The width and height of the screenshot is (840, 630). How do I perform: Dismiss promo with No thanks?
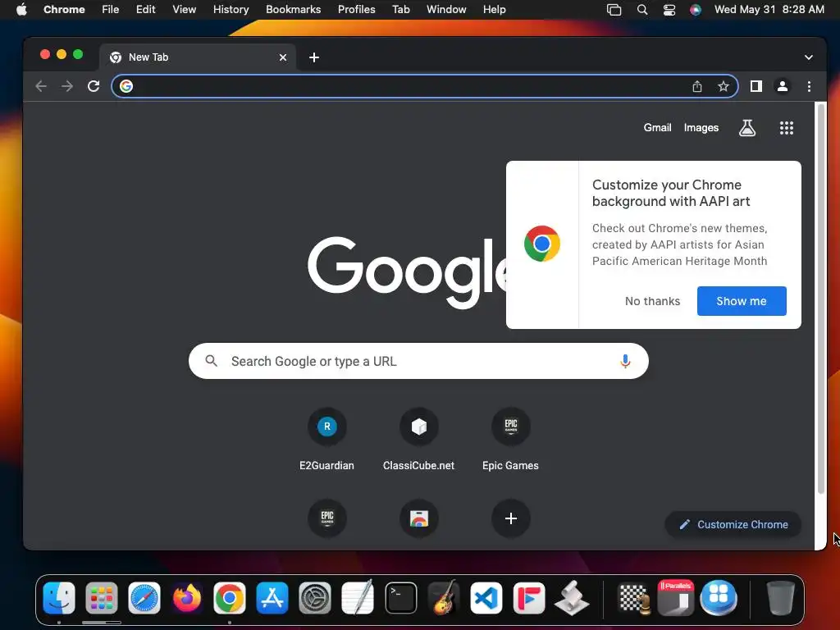click(652, 301)
